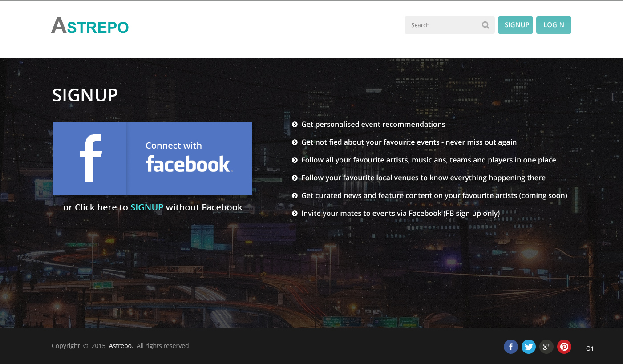Click the Astrepo logo in the header

click(x=90, y=26)
